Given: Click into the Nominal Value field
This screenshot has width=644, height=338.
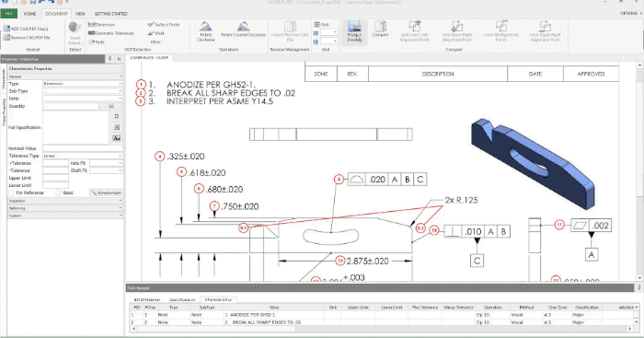Looking at the screenshot, I should tap(83, 148).
